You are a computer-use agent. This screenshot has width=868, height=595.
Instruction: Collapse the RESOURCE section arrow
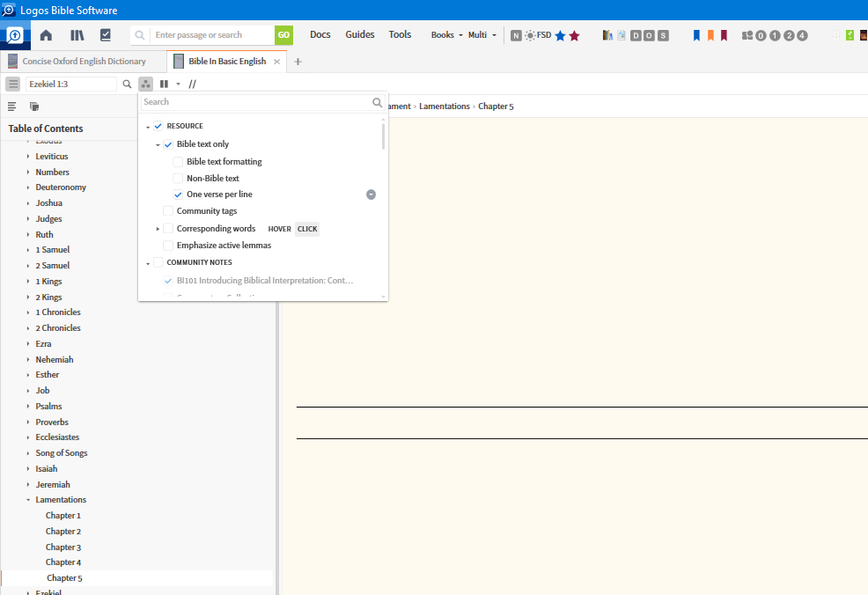tap(148, 127)
